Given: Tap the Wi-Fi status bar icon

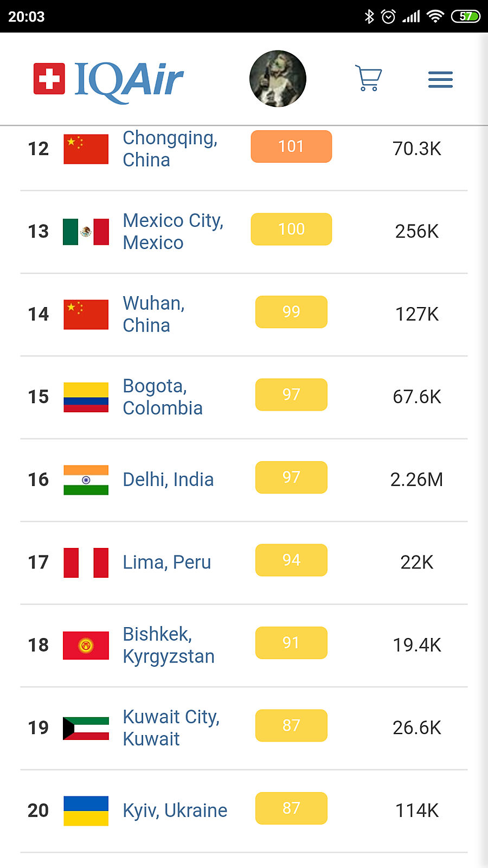Looking at the screenshot, I should click(435, 16).
